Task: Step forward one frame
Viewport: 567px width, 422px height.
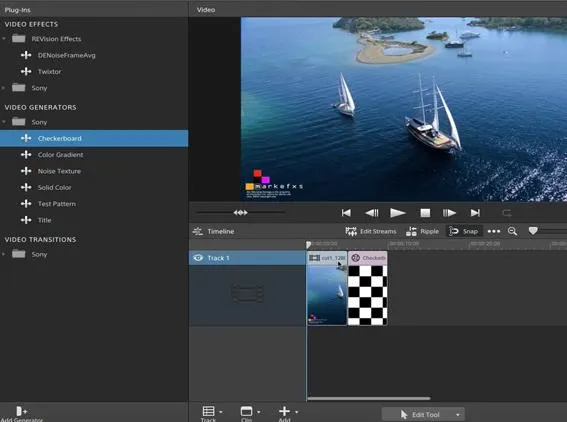Action: click(x=449, y=213)
